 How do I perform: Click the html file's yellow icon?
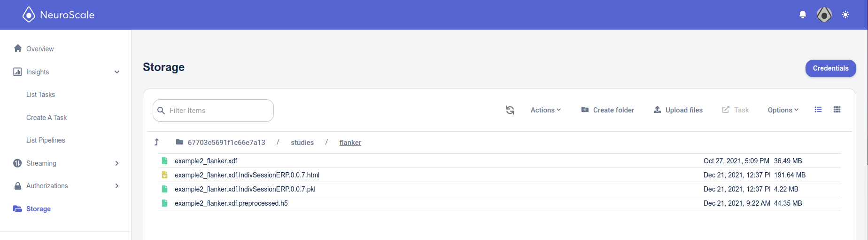[164, 175]
